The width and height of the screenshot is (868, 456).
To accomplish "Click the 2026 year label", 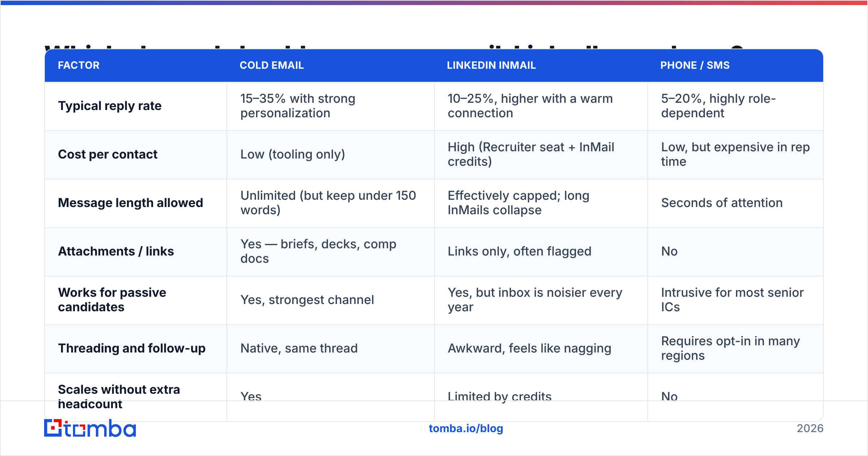I will [810, 428].
